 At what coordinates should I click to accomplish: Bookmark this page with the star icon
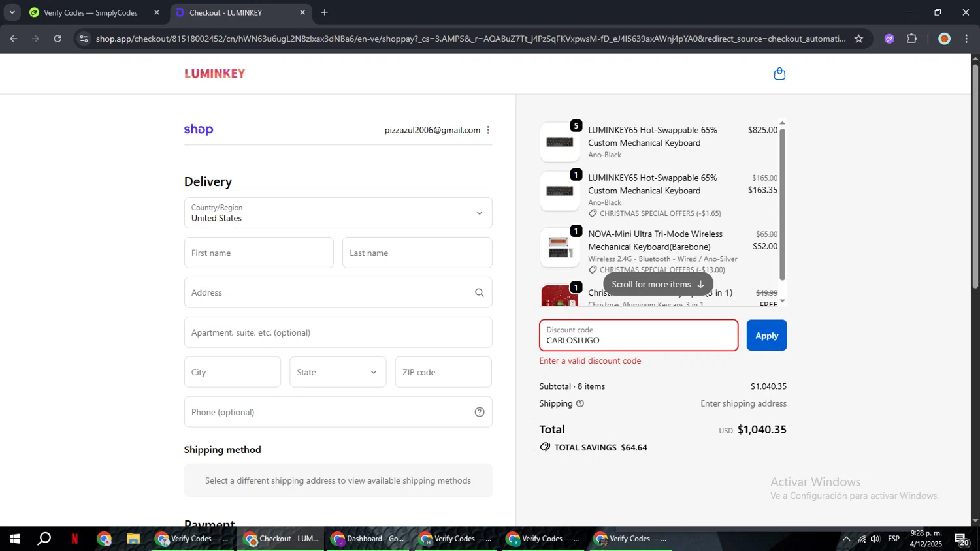pos(858,39)
